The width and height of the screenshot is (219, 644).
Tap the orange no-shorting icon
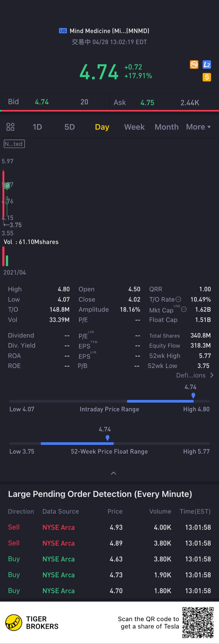coord(194,64)
